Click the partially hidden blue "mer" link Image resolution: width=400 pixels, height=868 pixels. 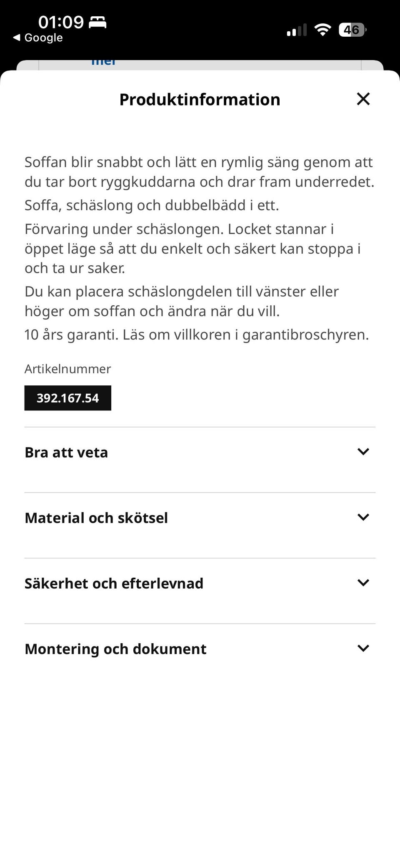[103, 63]
